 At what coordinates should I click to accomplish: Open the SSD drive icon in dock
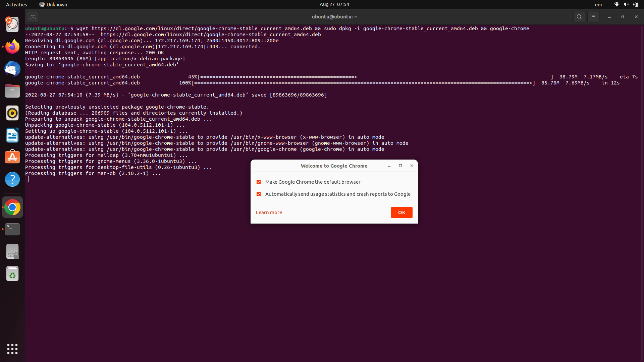click(12, 252)
